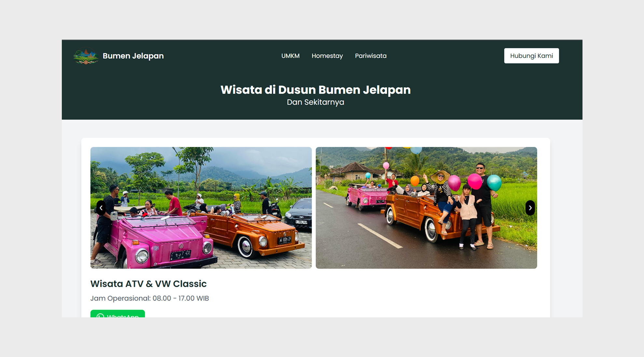
Task: Advance the carousel with the next arrow
Action: pos(530,207)
